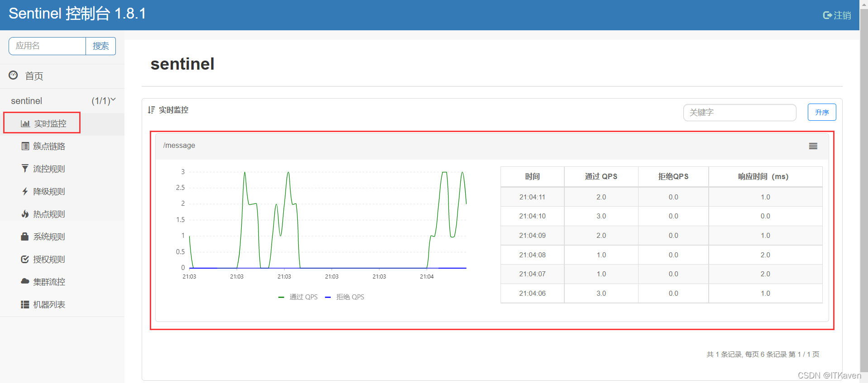Screen dimensions: 868x383
Task: Open the 集群流控 menu item
Action: pyautogui.click(x=62, y=282)
